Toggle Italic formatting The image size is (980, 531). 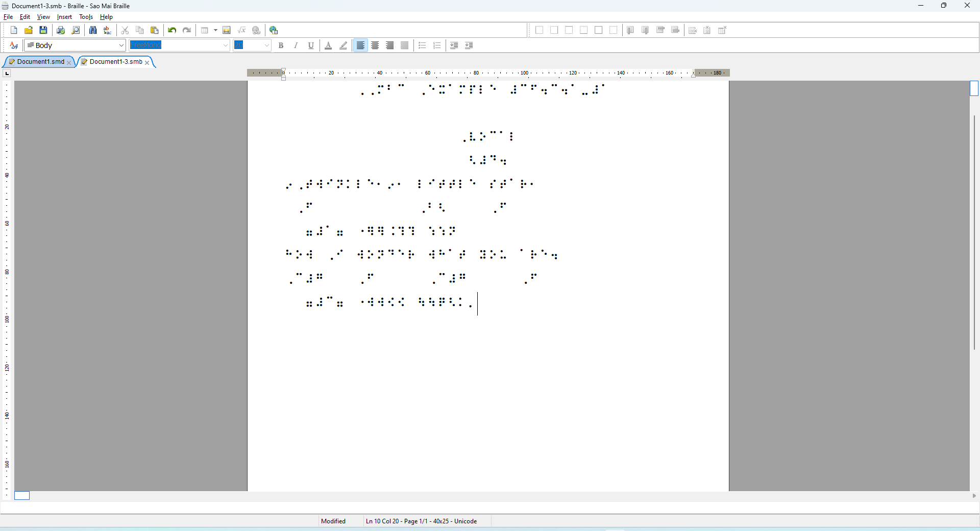pos(296,45)
